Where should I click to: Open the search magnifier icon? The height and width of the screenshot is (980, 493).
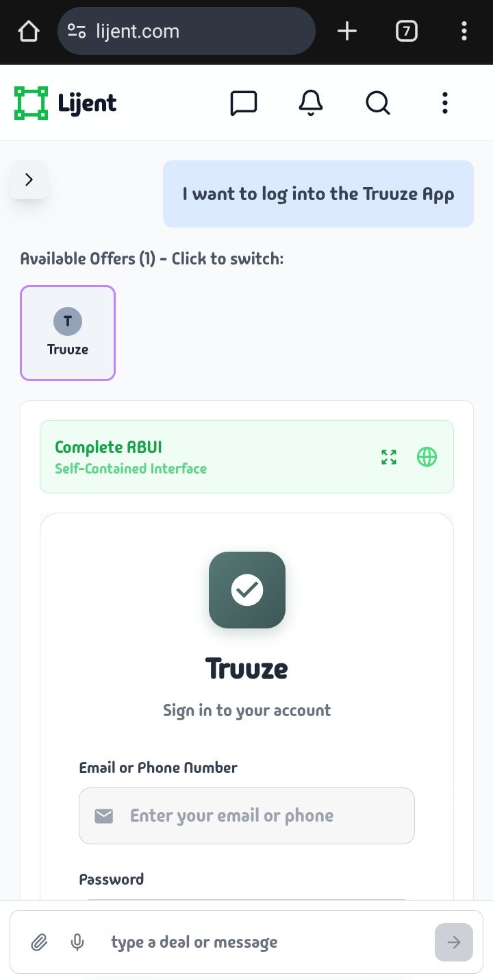tap(377, 103)
